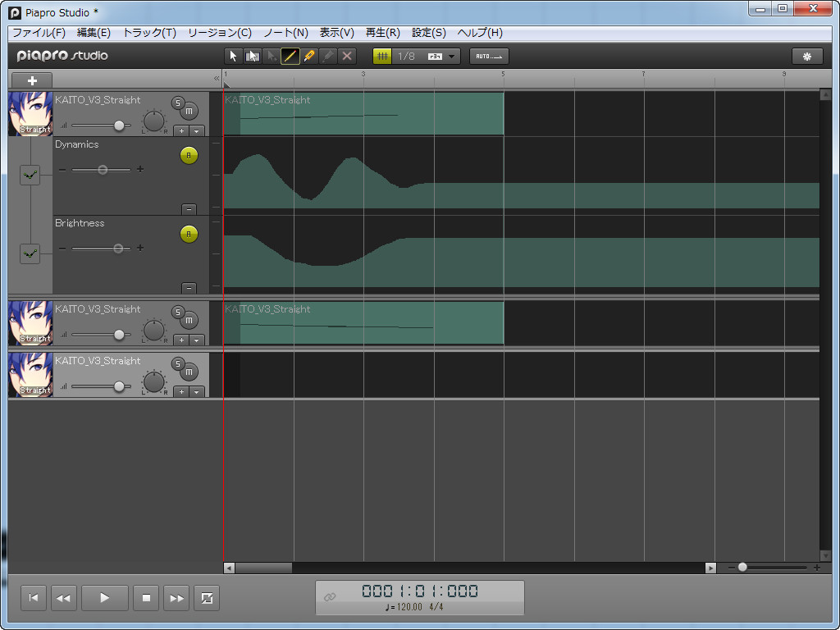The width and height of the screenshot is (840, 630).
Task: Click the Dynamics lane slider
Action: coord(101,170)
